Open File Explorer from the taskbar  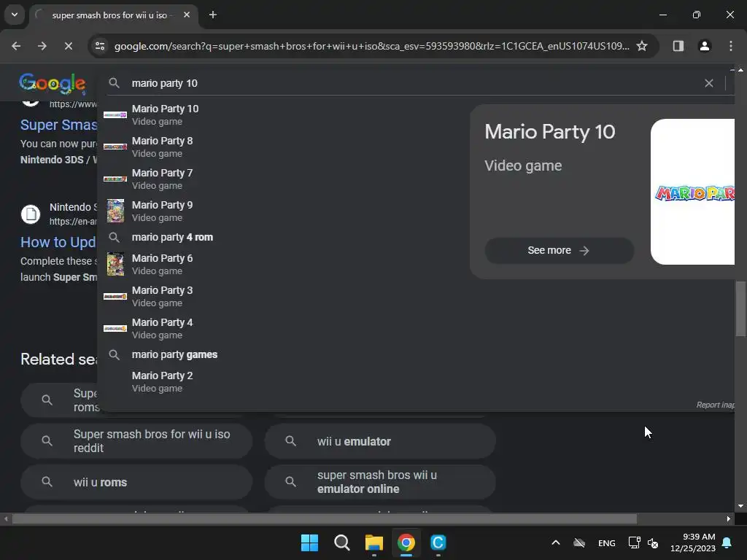coord(374,542)
